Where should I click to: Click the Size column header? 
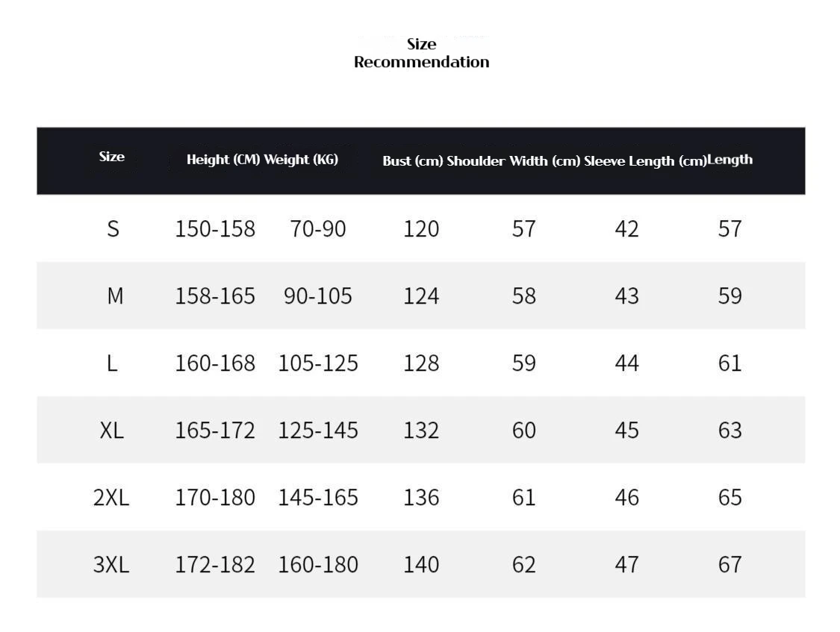click(112, 157)
